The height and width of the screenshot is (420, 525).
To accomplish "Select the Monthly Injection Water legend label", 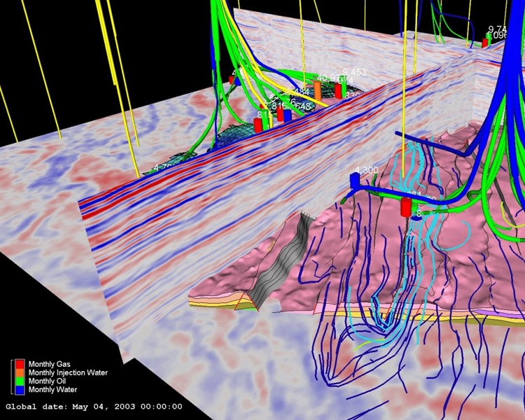I will pos(67,372).
